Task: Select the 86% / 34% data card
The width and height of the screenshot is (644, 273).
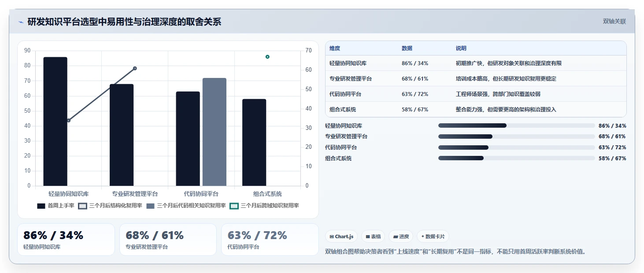Action: [66, 240]
